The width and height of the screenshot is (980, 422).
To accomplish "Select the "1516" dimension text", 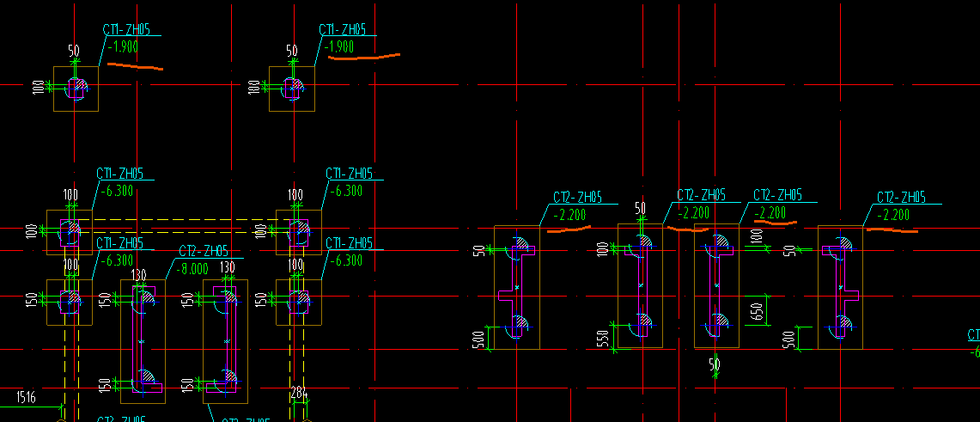I will (x=25, y=397).
